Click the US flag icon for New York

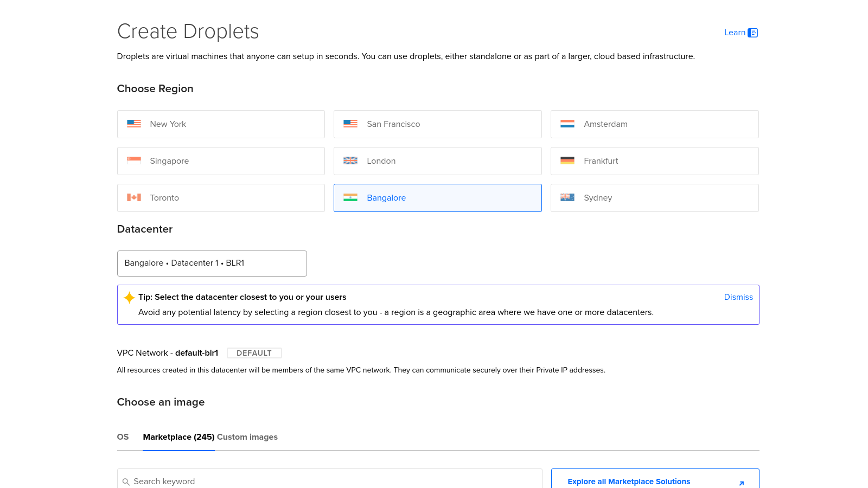[134, 124]
